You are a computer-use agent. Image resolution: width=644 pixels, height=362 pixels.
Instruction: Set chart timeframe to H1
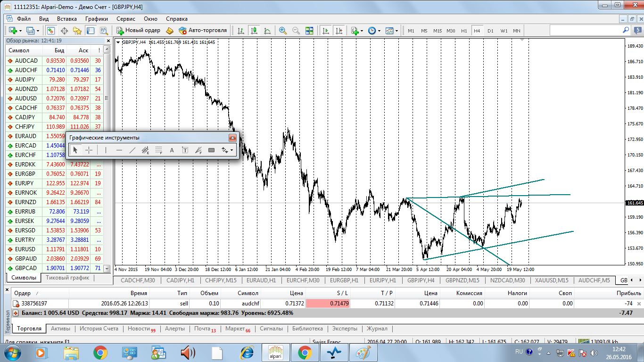pyautogui.click(x=464, y=31)
